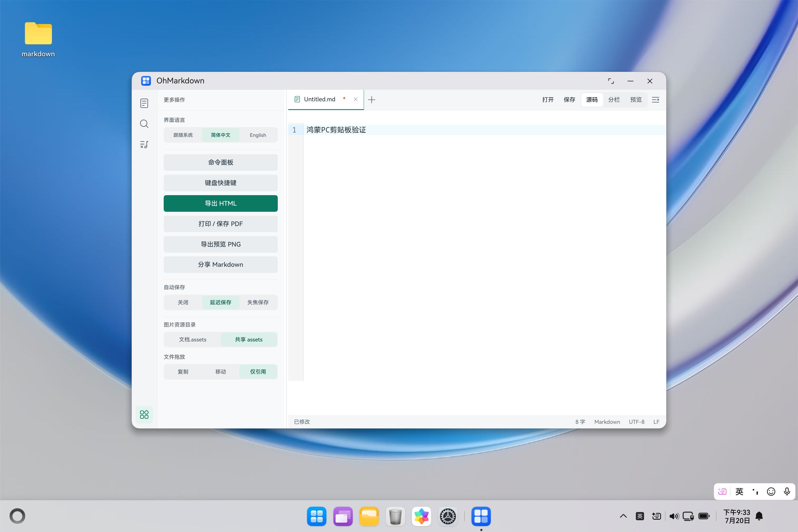Click line number 1 in gutter
Image resolution: width=798 pixels, height=532 pixels.
294,130
